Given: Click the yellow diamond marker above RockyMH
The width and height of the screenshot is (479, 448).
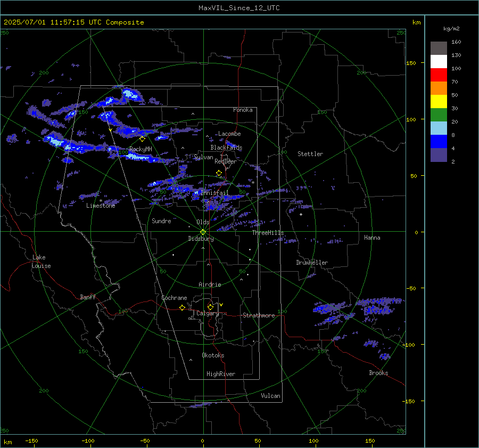Looking at the screenshot, I should tap(142, 139).
